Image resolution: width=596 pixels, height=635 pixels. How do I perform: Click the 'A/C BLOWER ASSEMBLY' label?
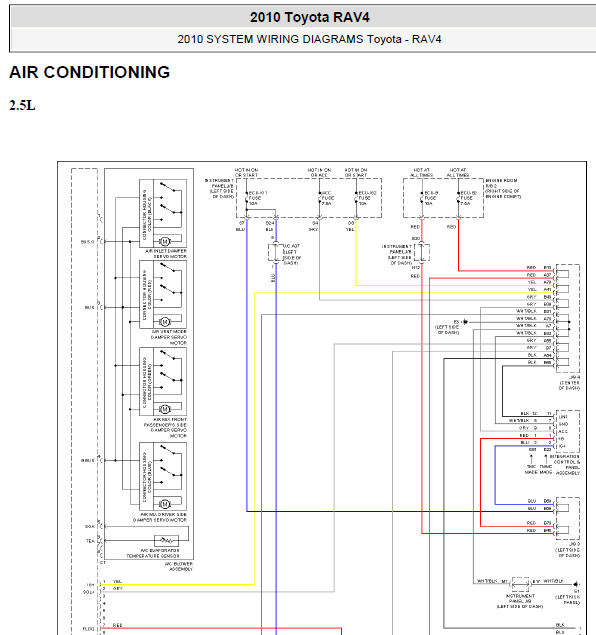point(179,566)
